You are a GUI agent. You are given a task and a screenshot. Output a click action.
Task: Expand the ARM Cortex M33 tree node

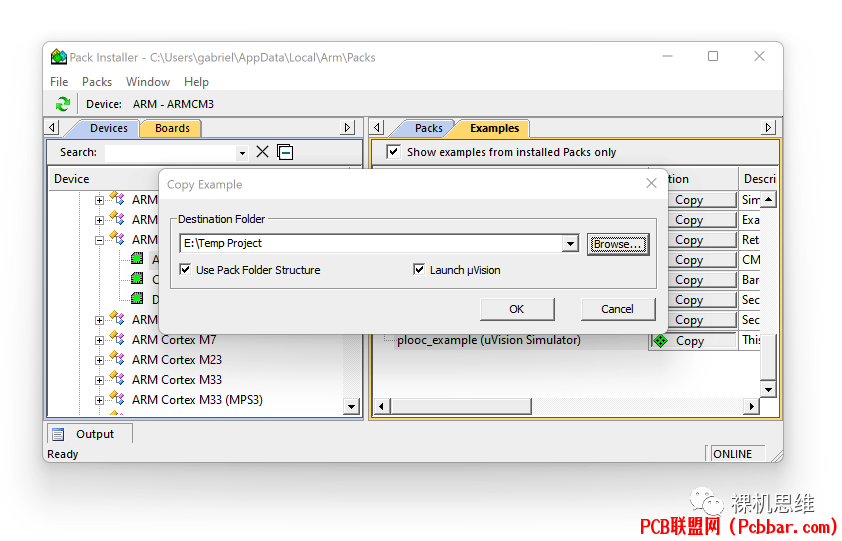(99, 380)
